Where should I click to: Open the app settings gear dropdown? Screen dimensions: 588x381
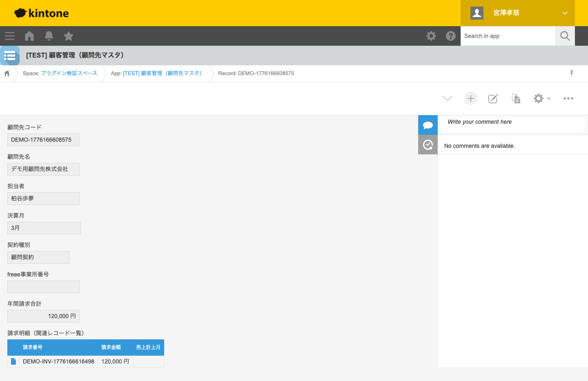(x=542, y=98)
